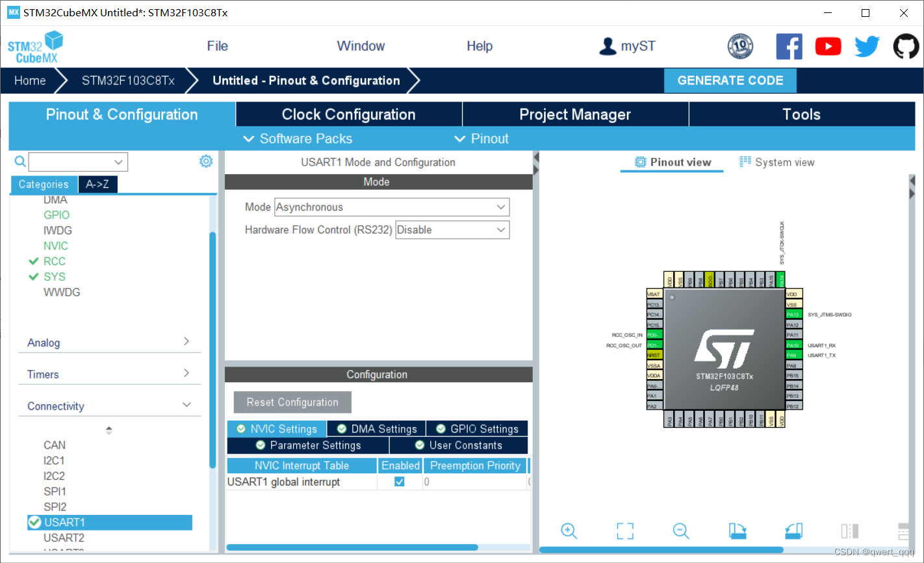Screen dimensions: 924x563
Task: Open the Twitter link icon
Action: 867,46
